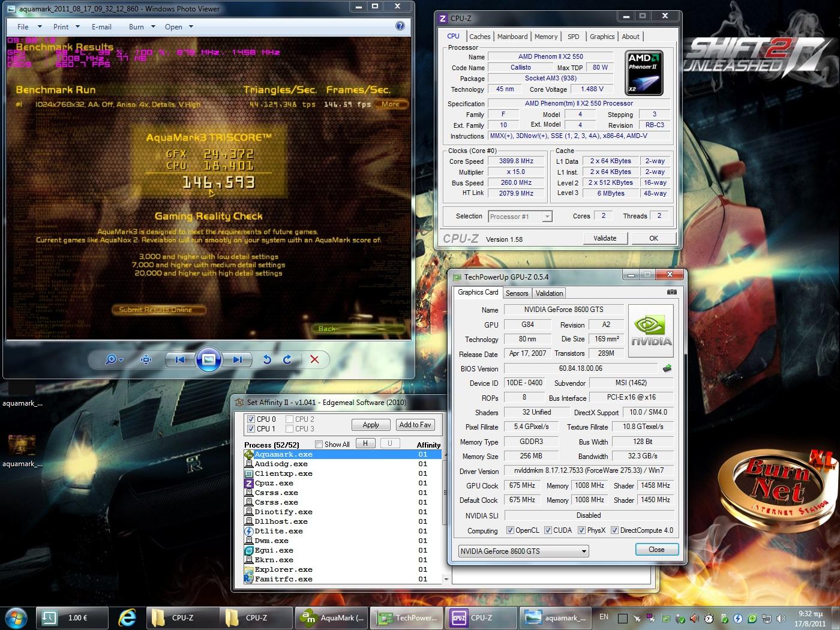Switch to aquamark Photo Viewer taskbar button
840x630 pixels.
(x=556, y=617)
